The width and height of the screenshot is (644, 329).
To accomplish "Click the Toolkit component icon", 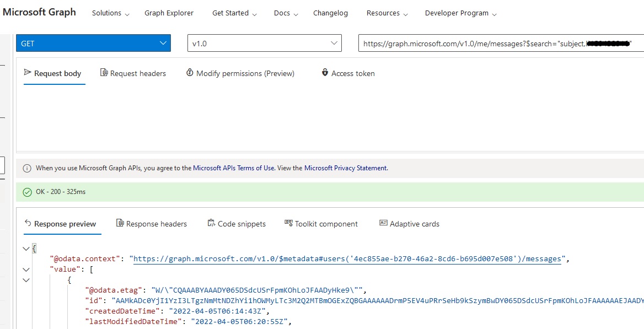I will coord(288,223).
